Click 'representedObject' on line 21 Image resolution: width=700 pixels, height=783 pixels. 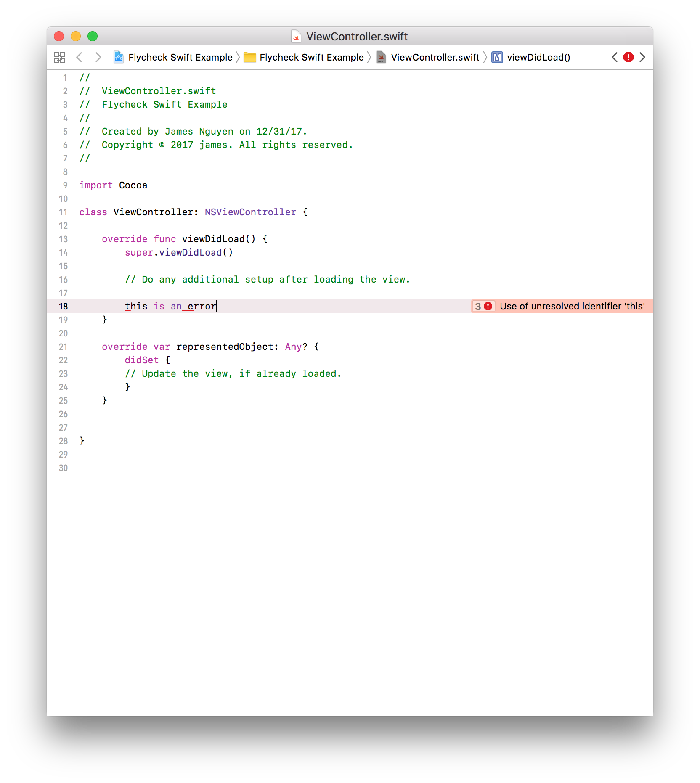click(x=225, y=347)
